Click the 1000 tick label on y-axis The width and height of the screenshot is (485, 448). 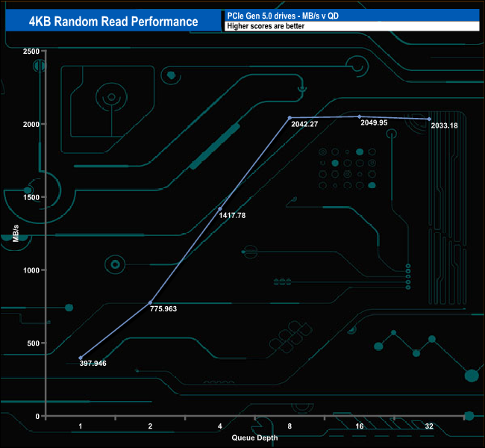click(x=31, y=270)
